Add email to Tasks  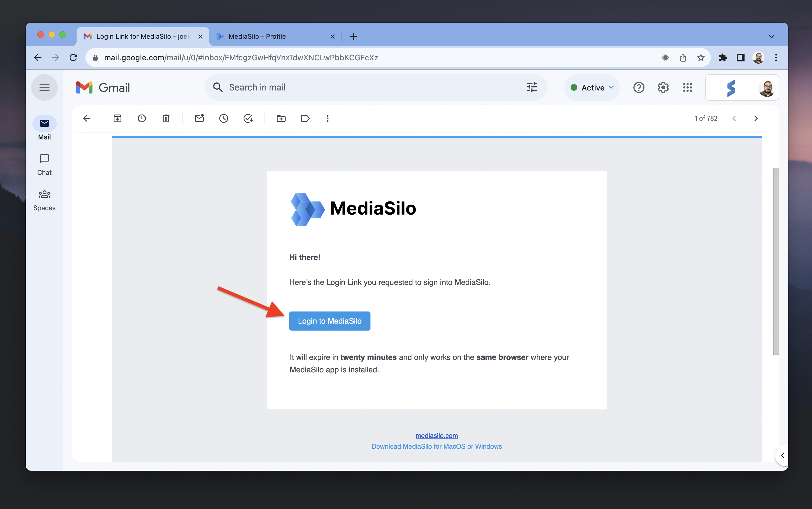click(x=248, y=118)
